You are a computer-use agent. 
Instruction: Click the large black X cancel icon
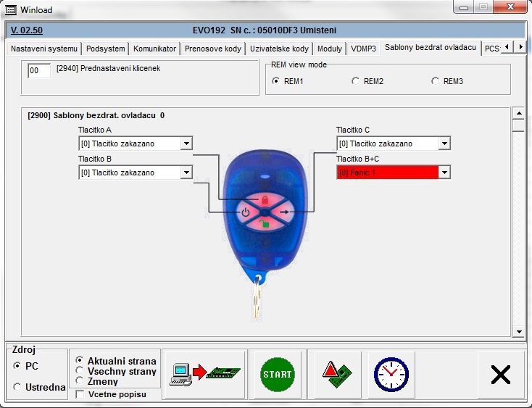(500, 374)
